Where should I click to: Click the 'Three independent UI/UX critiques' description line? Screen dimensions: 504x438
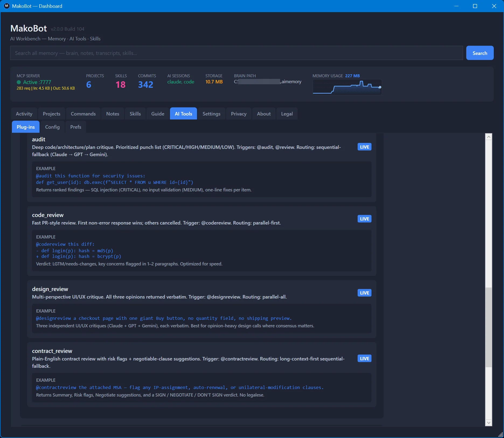(x=175, y=326)
